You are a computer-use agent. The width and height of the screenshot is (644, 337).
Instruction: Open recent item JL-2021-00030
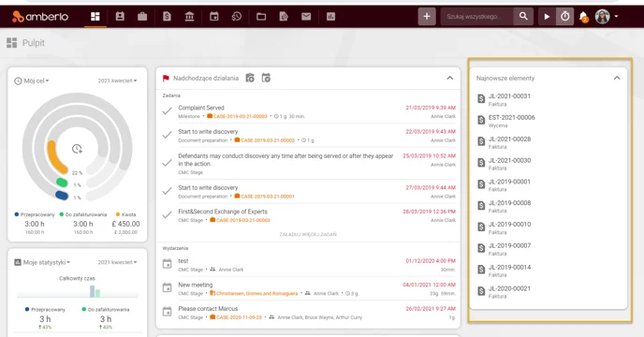[x=509, y=160]
